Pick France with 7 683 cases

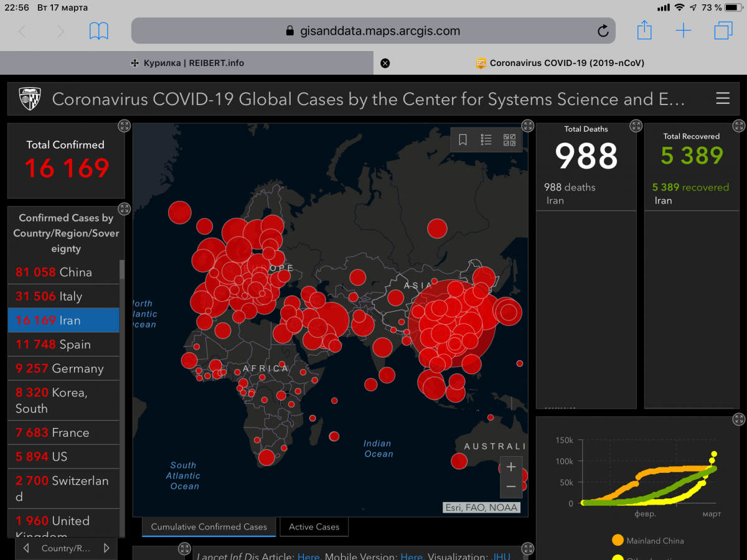point(63,432)
